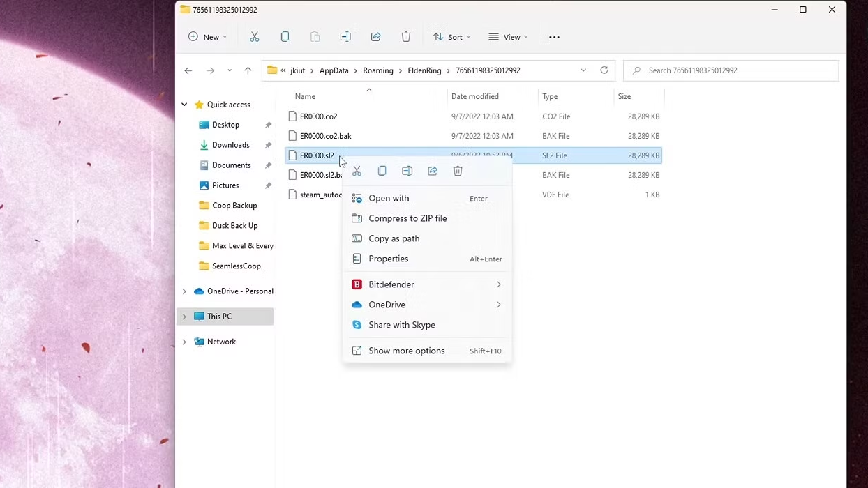Expand the This PC tree node
Image resolution: width=868 pixels, height=488 pixels.
[184, 317]
